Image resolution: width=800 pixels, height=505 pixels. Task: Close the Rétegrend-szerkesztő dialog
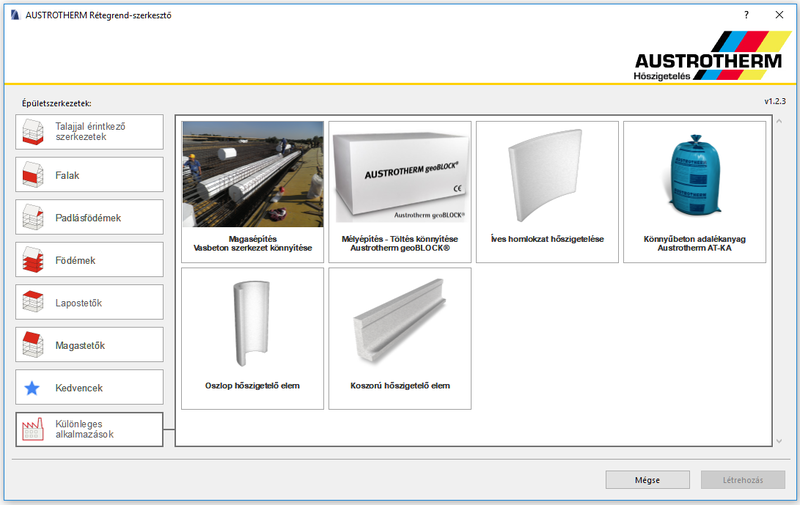(x=779, y=15)
